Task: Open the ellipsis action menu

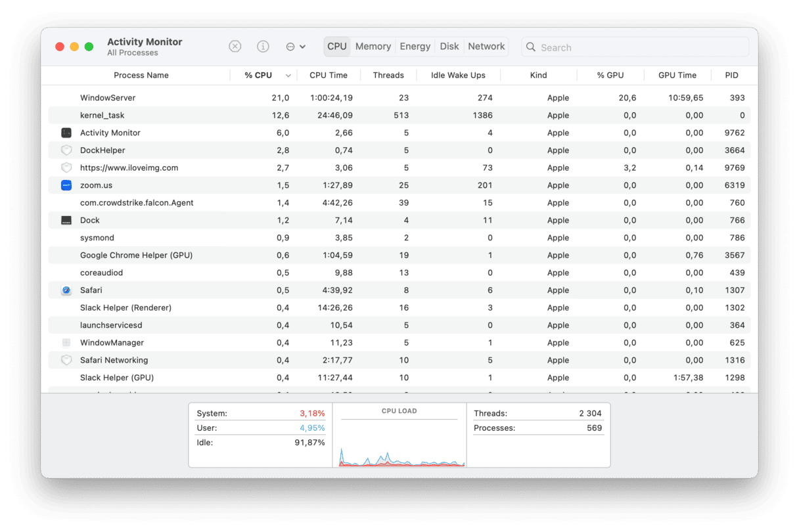Action: (296, 47)
